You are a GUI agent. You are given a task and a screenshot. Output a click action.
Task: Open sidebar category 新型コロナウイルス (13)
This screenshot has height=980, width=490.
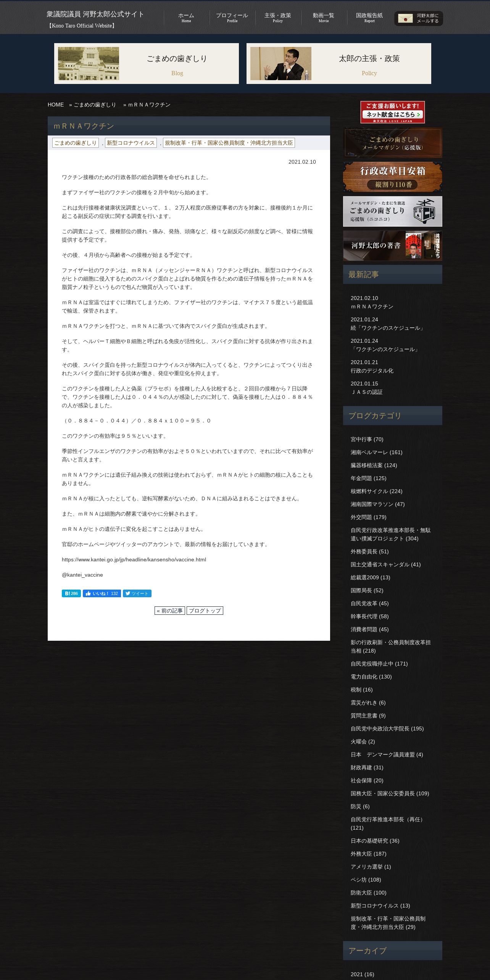(x=380, y=906)
